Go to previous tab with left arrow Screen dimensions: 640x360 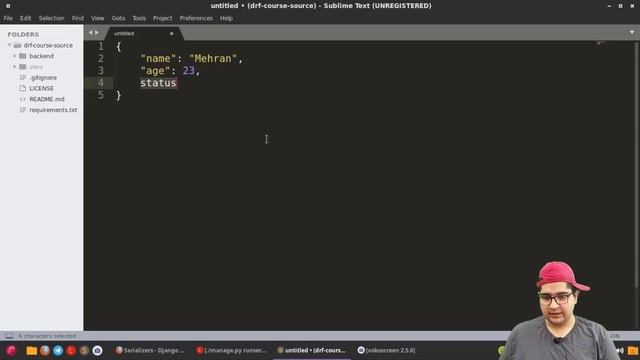click(91, 33)
